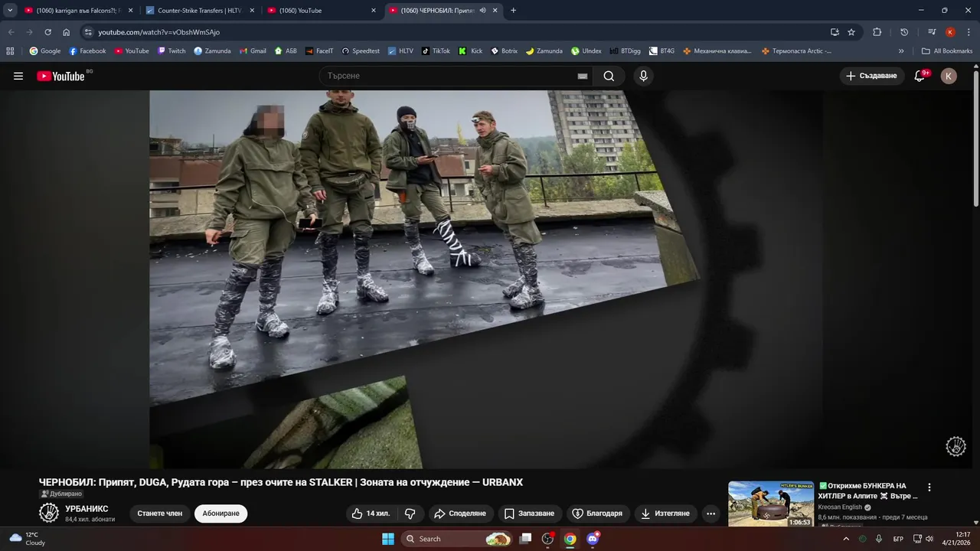Open Speedtest bookmark
This screenshot has width=980, height=551.
pos(361,51)
